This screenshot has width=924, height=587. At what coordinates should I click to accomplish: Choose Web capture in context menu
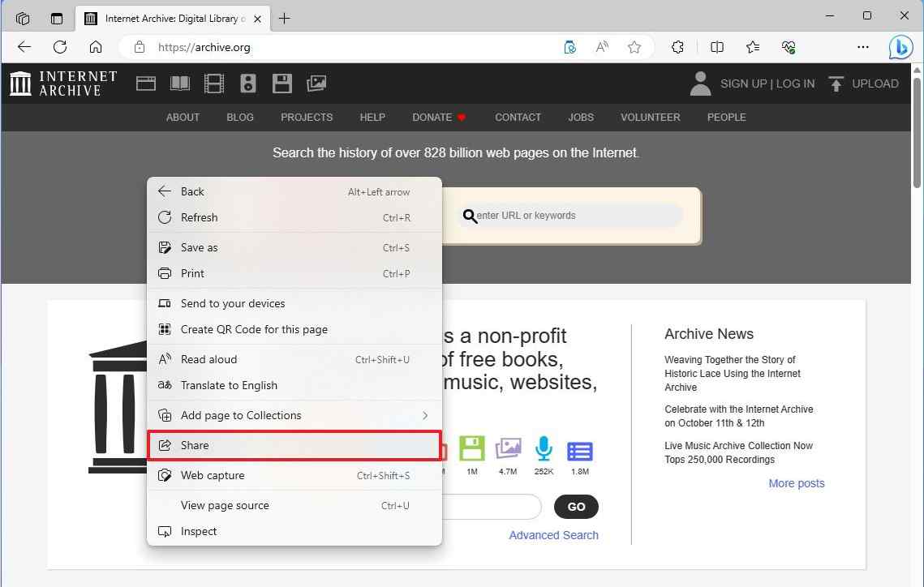(213, 475)
